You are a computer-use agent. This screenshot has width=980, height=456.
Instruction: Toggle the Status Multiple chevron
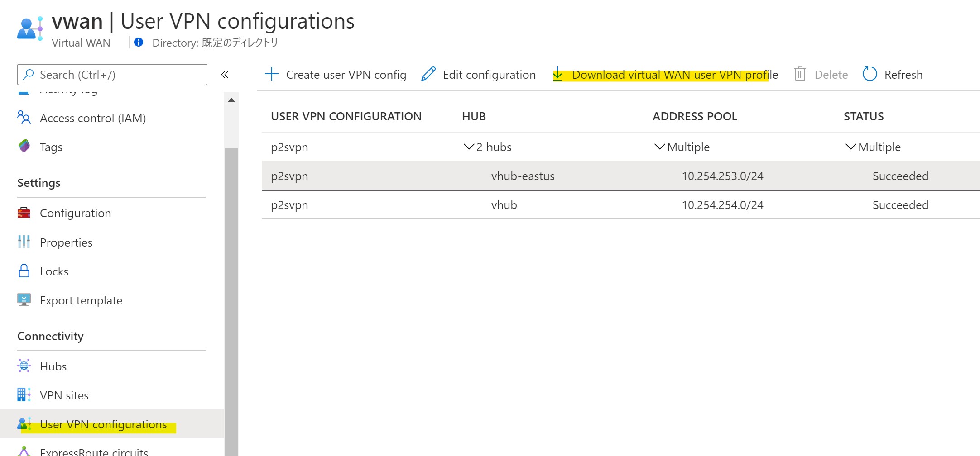(x=851, y=147)
